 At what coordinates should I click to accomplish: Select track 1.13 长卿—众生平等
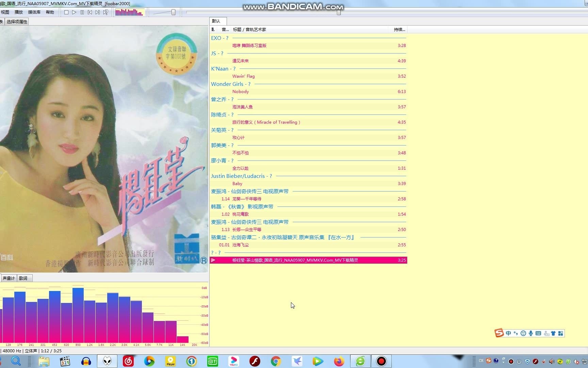click(x=308, y=229)
